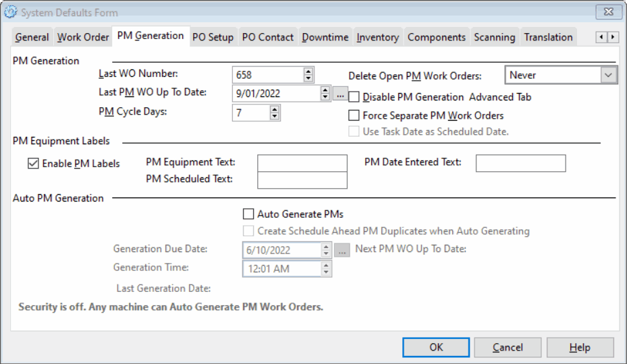Expand the Delete Open PM Work Orders dropdown

coord(608,75)
